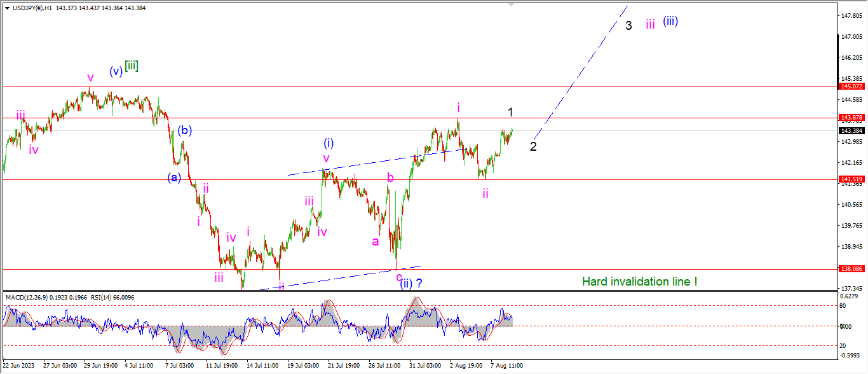Click the '14 Jul 11:00' time label
This screenshot has height=374, width=868.
(x=262, y=366)
